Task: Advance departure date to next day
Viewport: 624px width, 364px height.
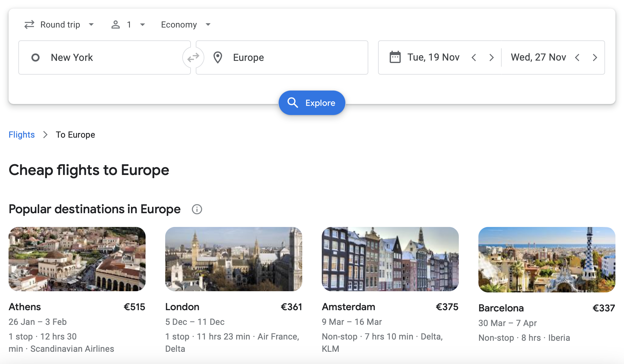Action: tap(491, 58)
